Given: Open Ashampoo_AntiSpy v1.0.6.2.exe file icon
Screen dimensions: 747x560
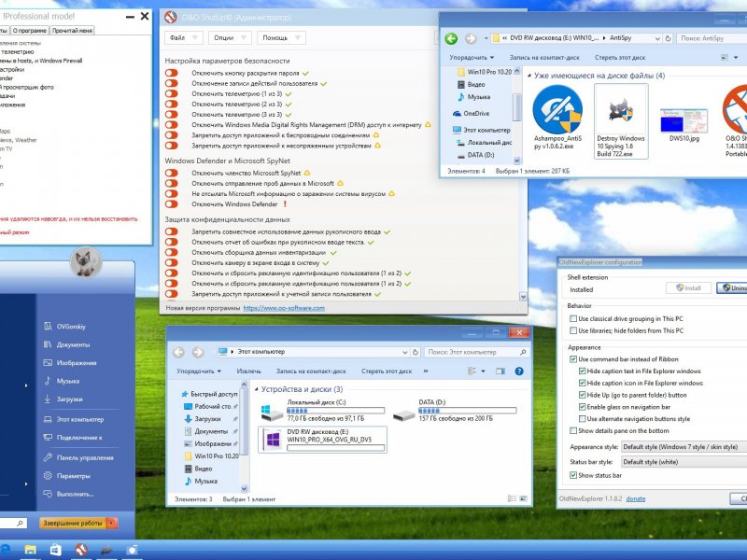Looking at the screenshot, I should pos(557,109).
